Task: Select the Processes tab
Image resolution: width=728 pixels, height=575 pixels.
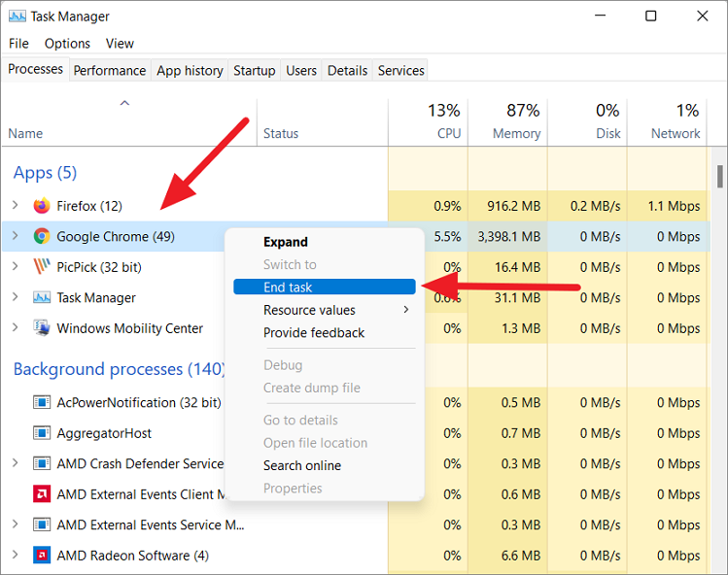Action: (x=36, y=69)
